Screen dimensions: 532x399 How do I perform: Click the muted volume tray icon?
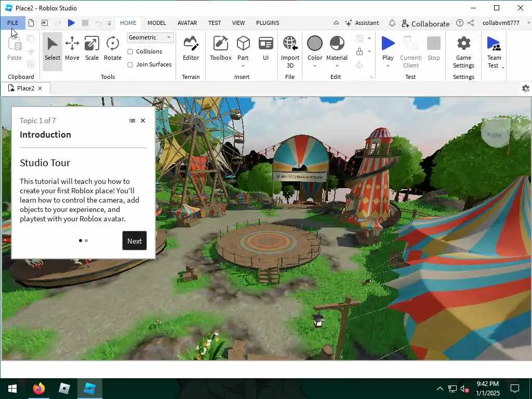coord(465,389)
